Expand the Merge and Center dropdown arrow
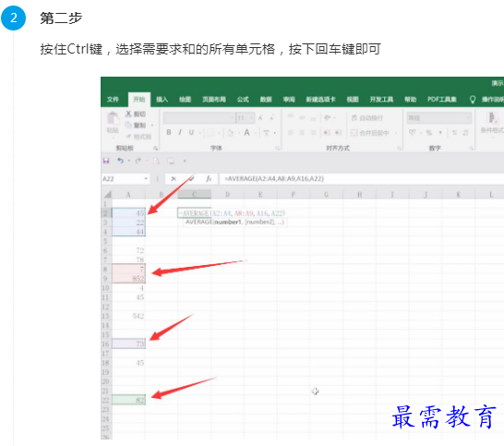This screenshot has width=504, height=446. point(396,132)
